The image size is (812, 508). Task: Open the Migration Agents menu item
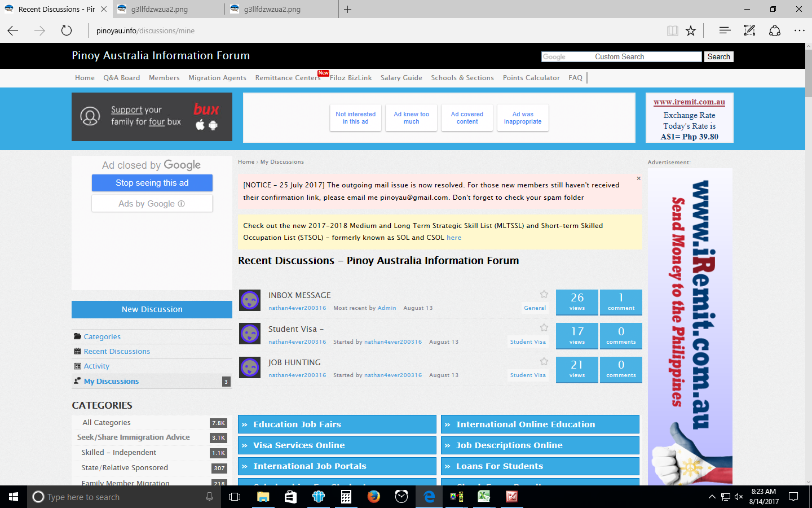(x=217, y=78)
